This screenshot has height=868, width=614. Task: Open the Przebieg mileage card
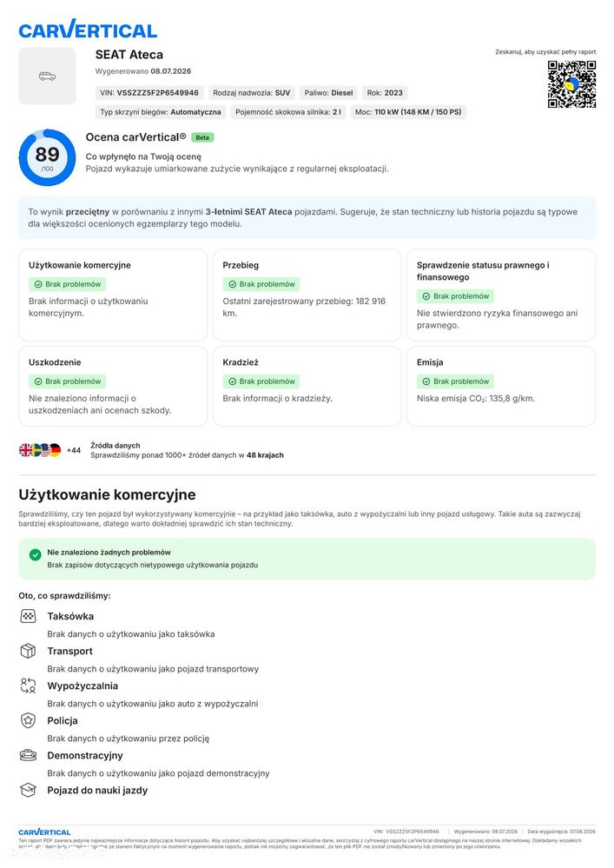click(307, 295)
